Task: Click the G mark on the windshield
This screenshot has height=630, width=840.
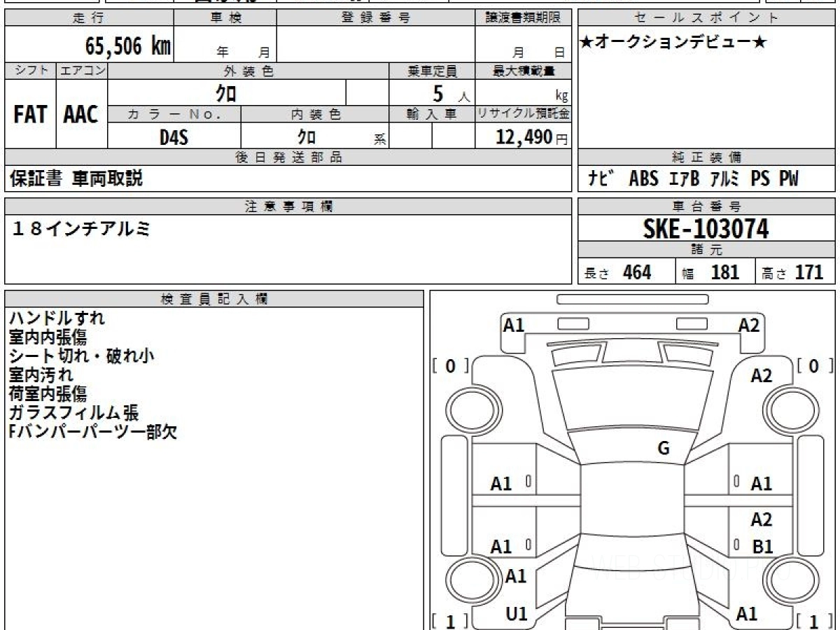Action: [663, 449]
